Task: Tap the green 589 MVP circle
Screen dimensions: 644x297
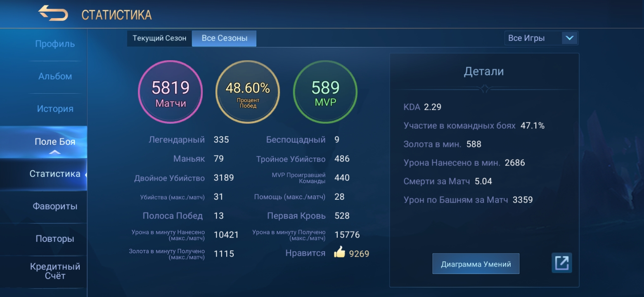Action: coord(325,92)
